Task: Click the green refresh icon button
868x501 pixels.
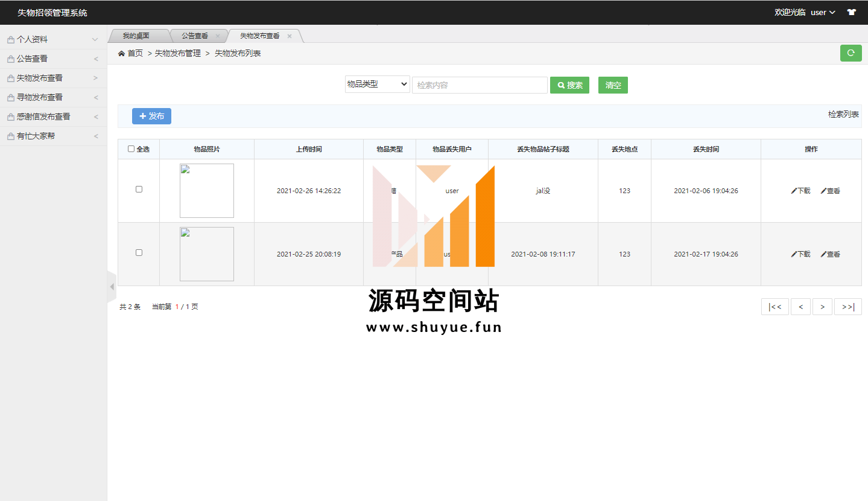Action: [851, 53]
